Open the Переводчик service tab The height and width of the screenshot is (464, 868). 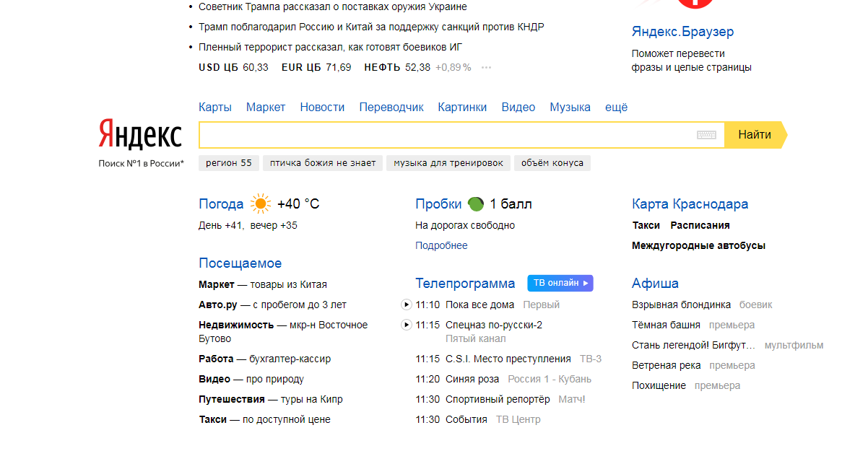[x=391, y=107]
